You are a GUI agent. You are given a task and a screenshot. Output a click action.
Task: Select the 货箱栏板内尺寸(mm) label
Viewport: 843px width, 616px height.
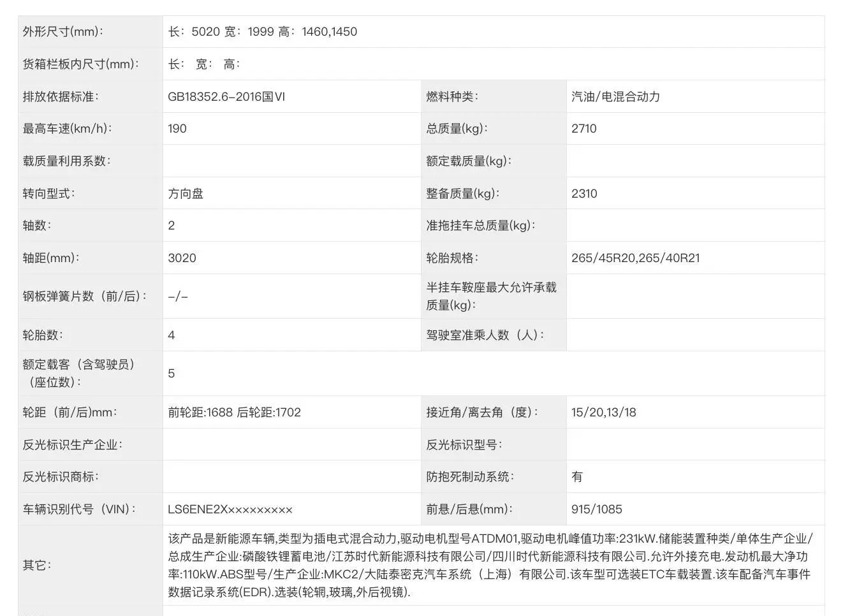[x=80, y=64]
